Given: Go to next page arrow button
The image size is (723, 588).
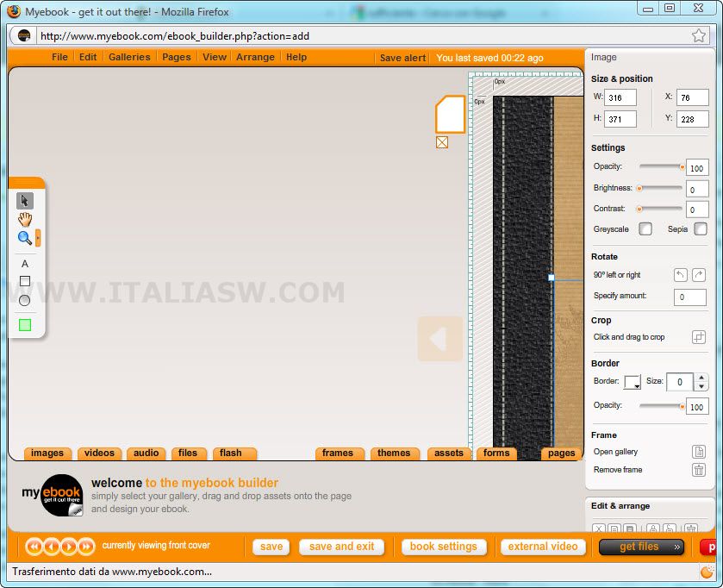Looking at the screenshot, I should (69, 547).
